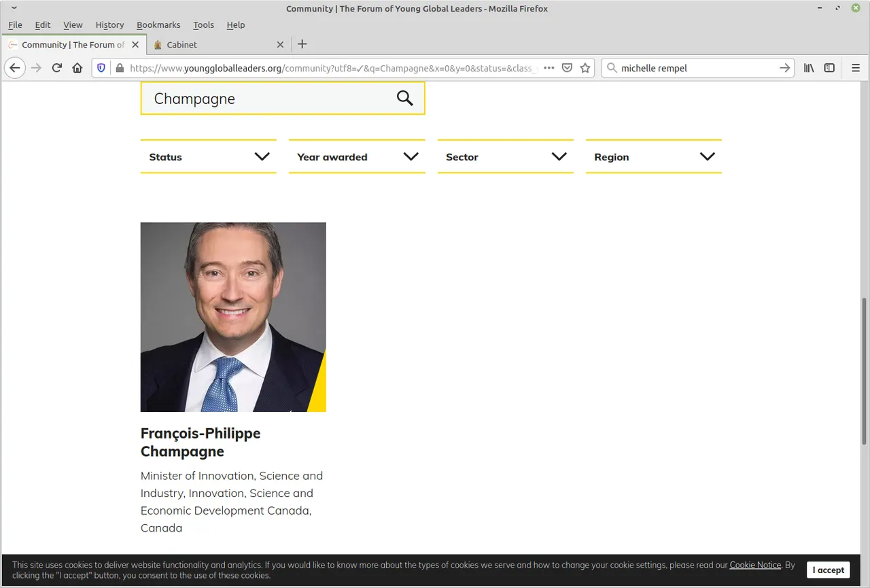Save page to Pocket
870x588 pixels.
click(x=567, y=68)
